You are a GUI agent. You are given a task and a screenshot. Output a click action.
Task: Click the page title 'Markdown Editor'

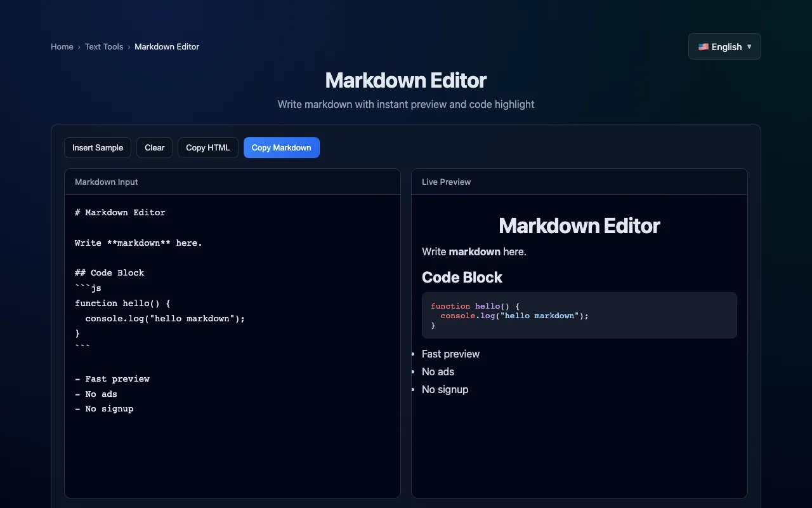[406, 81]
